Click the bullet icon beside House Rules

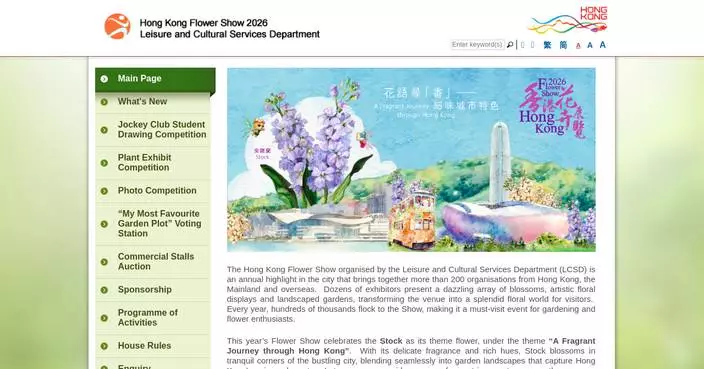(104, 346)
